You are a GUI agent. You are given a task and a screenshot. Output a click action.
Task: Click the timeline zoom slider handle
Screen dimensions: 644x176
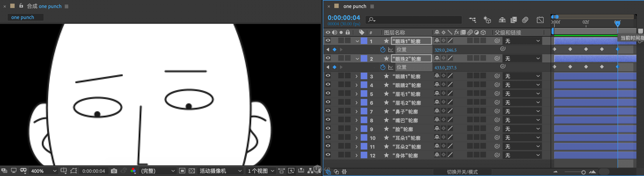pos(583,172)
